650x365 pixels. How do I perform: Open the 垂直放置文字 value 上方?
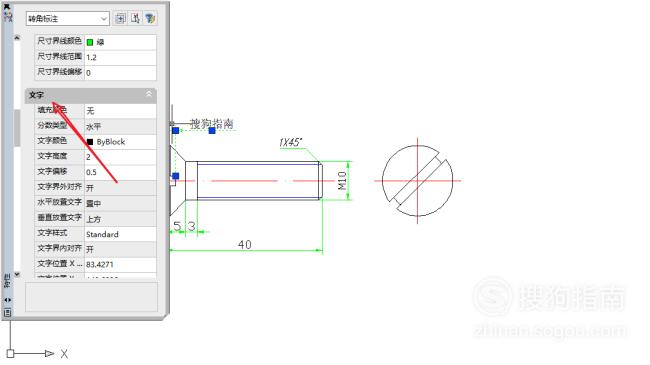click(x=120, y=219)
